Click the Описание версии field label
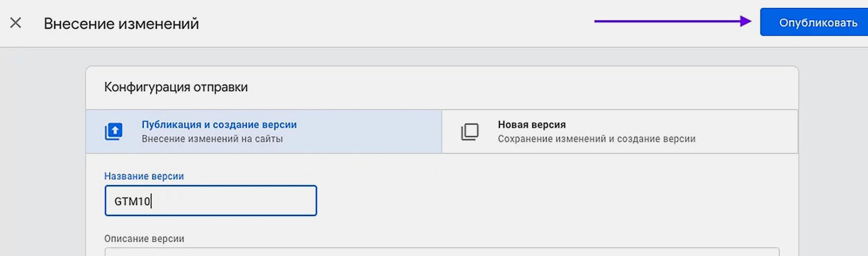 coord(144,239)
